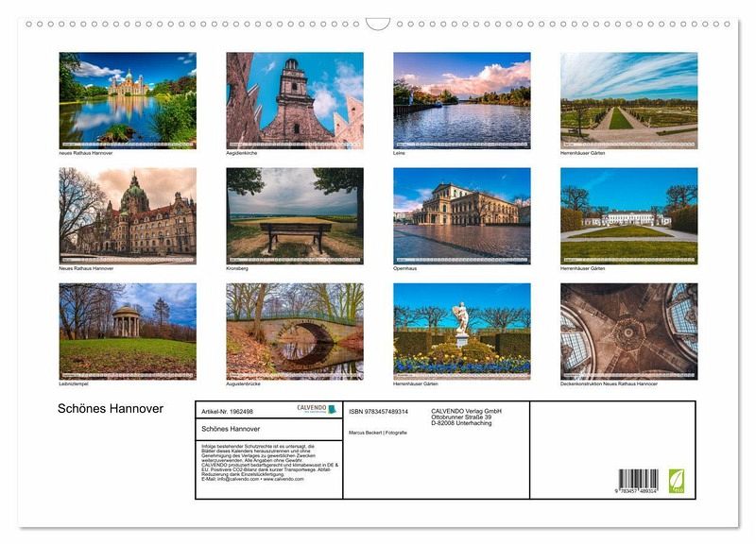This screenshot has width=756, height=545.
Task: Click the 'Aegidienkirche' caption
Action: [x=242, y=153]
